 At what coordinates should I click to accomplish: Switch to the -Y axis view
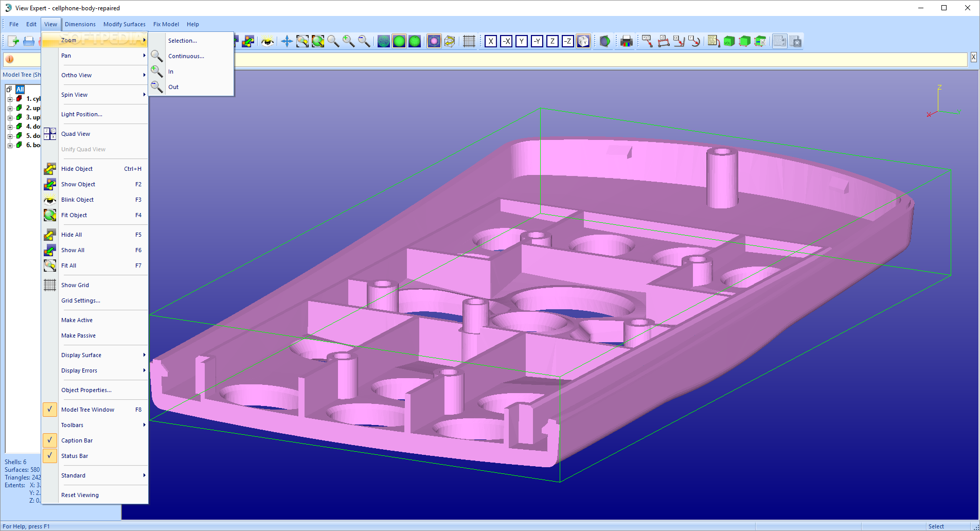click(537, 41)
